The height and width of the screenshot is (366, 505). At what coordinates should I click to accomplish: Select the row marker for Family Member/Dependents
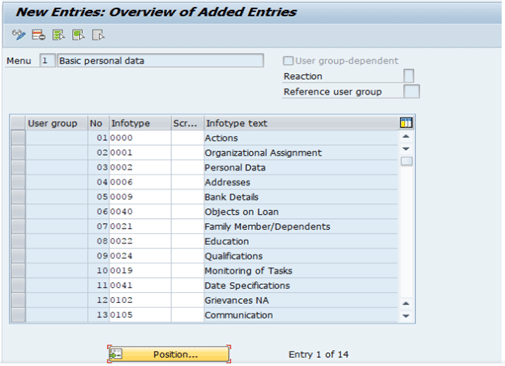coord(18,226)
